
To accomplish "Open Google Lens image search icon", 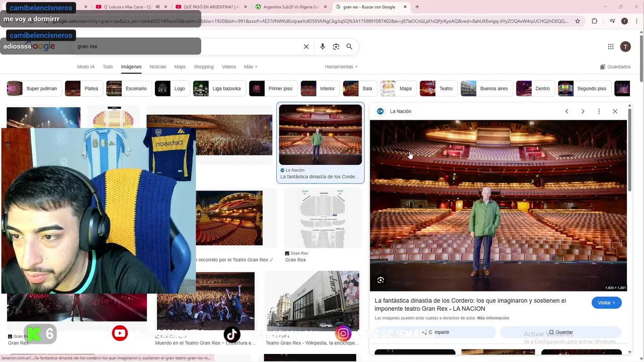I will [336, 46].
